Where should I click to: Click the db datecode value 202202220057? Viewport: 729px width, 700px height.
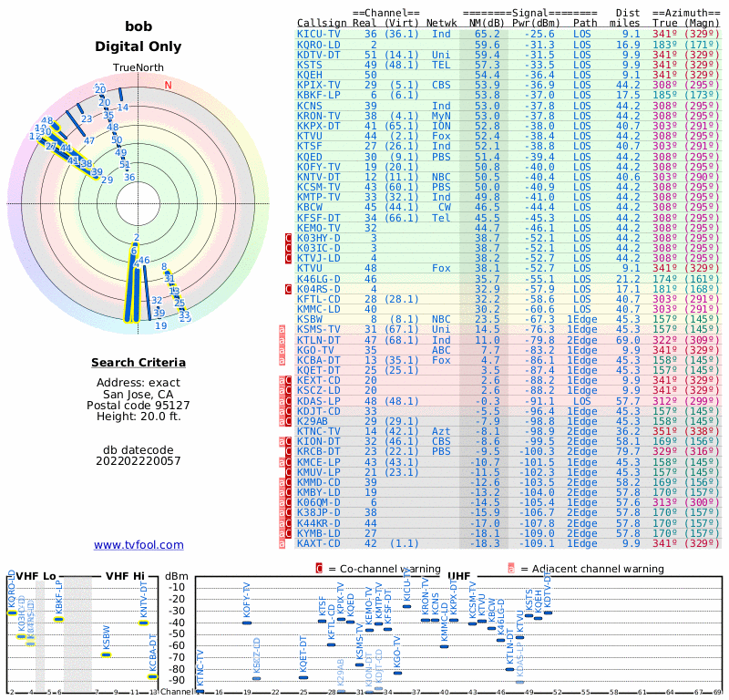139,461
